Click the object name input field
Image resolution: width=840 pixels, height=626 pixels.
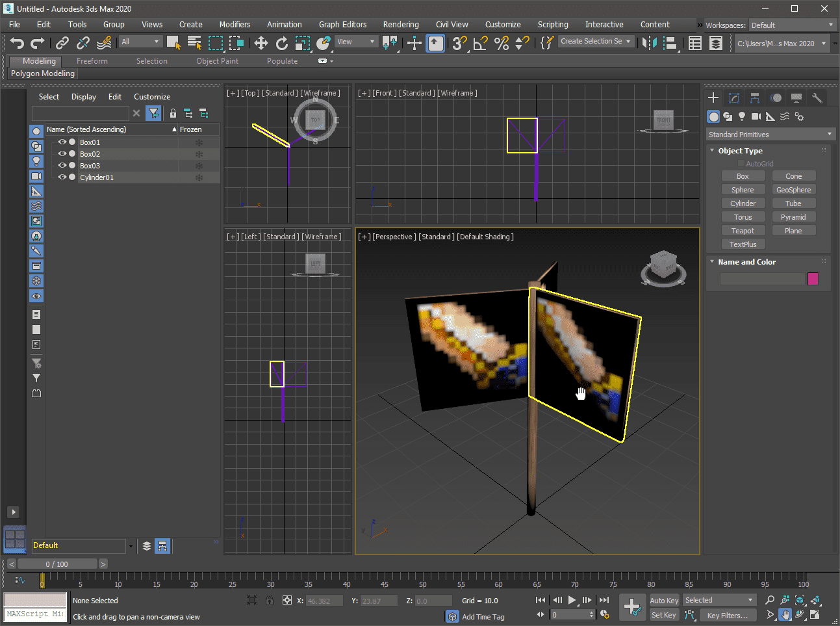coord(762,279)
